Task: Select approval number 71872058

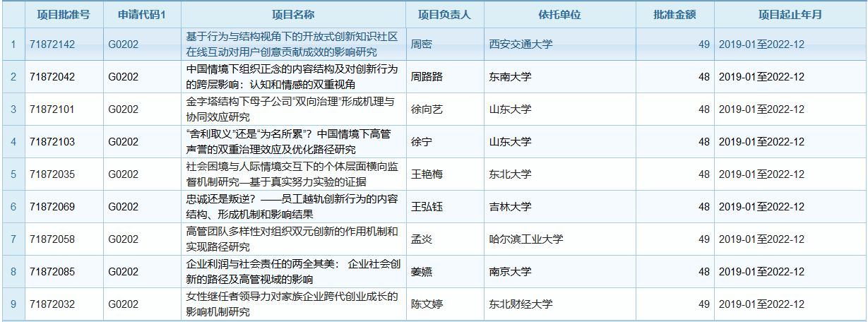Action: click(x=52, y=239)
